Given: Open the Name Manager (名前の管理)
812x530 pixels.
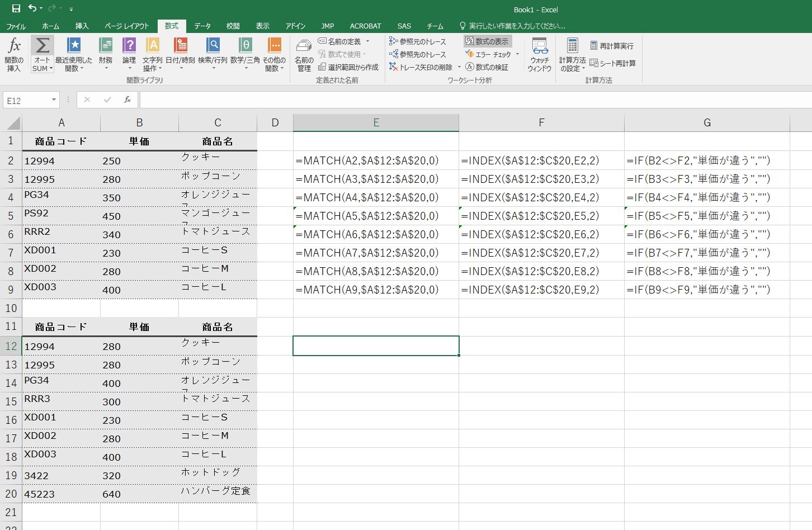Looking at the screenshot, I should [x=304, y=55].
